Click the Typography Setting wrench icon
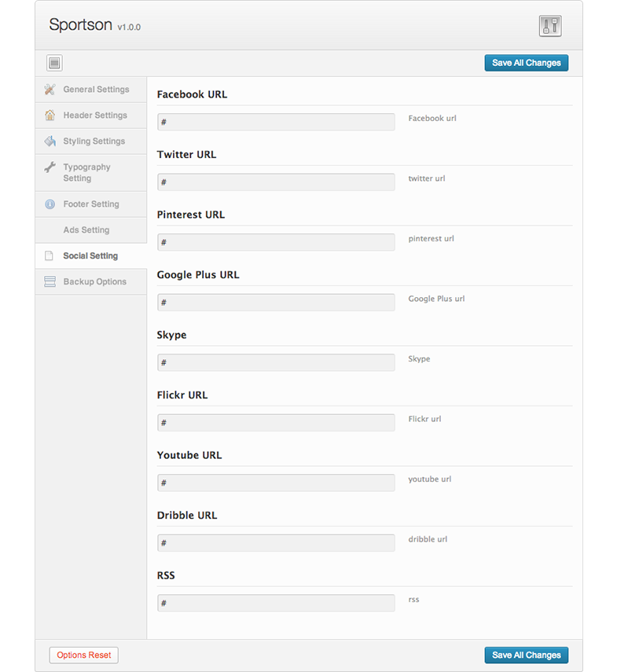Viewport: 617px width, 672px height. click(x=50, y=167)
